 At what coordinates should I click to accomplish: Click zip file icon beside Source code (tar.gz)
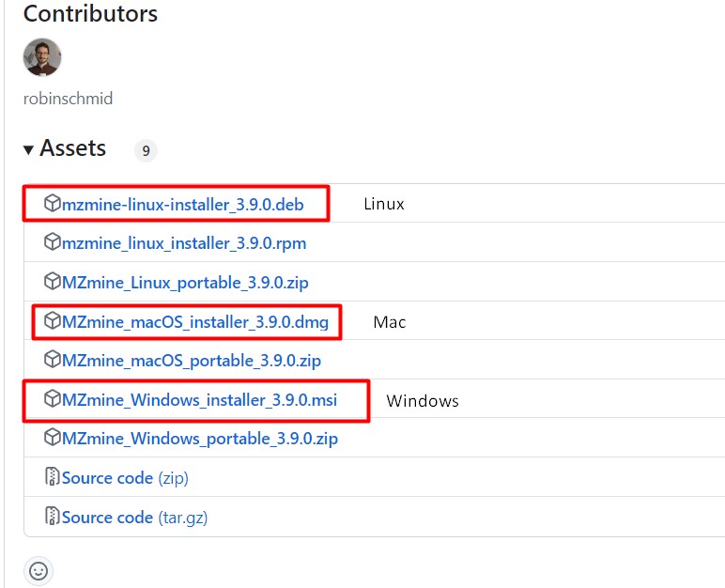pos(53,516)
